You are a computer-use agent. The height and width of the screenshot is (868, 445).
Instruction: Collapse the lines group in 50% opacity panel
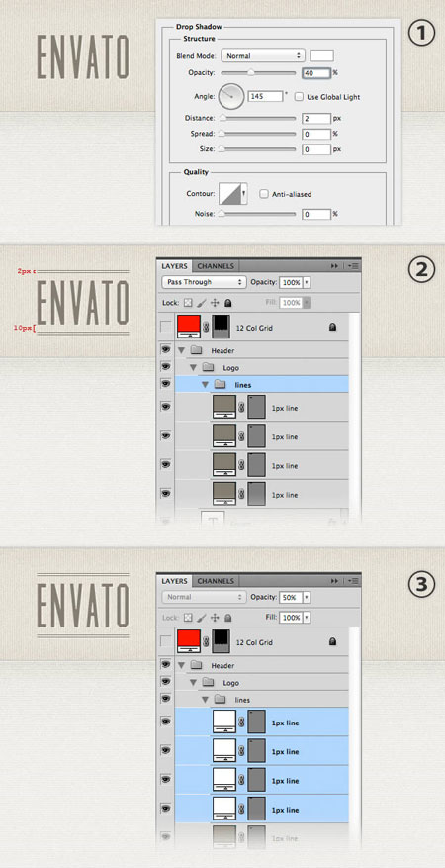206,700
